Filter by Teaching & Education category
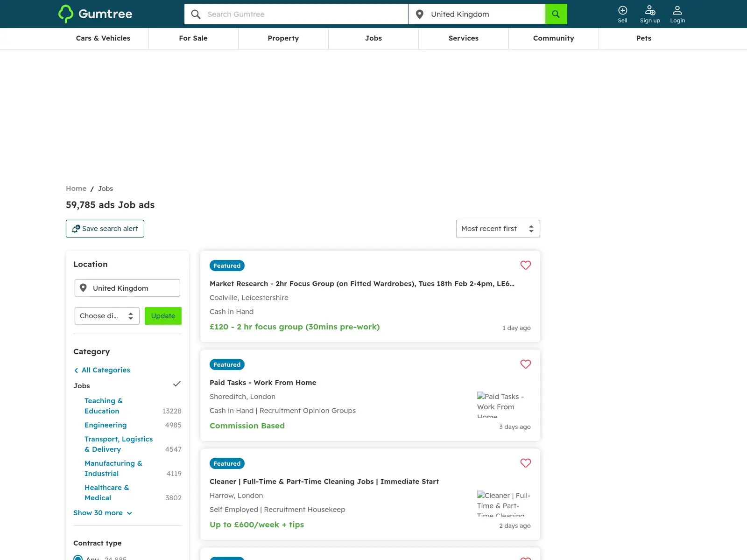 coord(104,406)
